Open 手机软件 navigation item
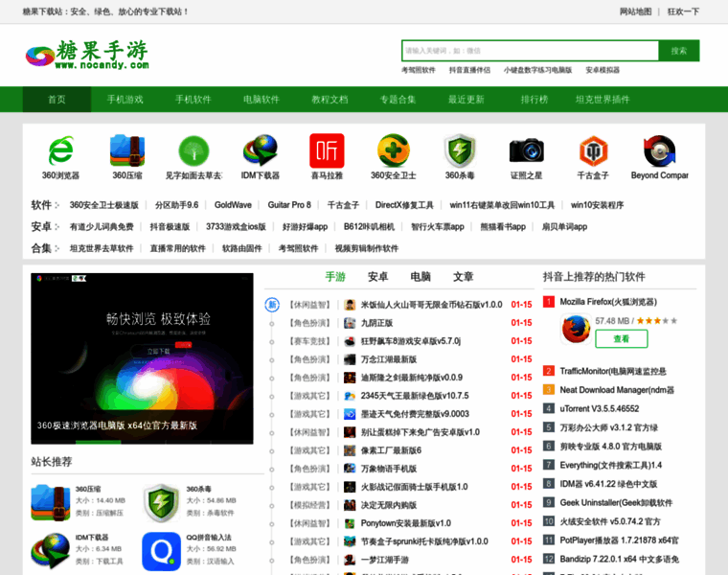This screenshot has width=728, height=575. pos(193,99)
